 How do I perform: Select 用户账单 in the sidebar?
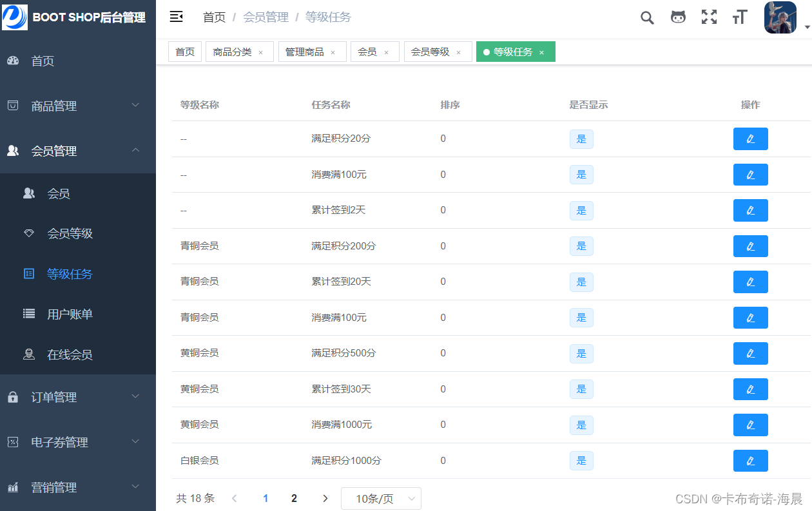[x=70, y=314]
